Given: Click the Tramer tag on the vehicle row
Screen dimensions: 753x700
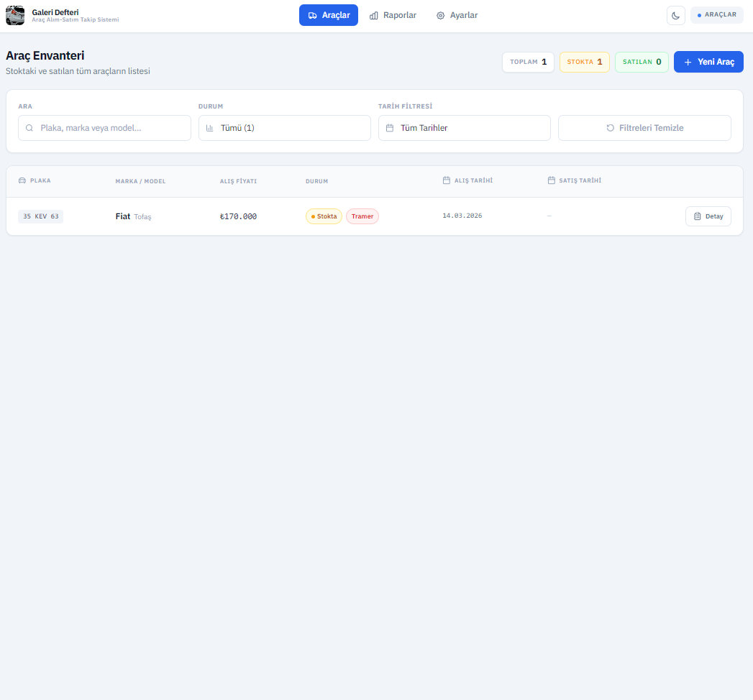Looking at the screenshot, I should (362, 216).
